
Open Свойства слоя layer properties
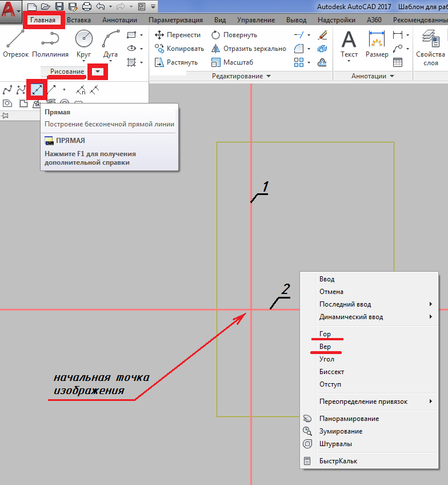click(430, 46)
